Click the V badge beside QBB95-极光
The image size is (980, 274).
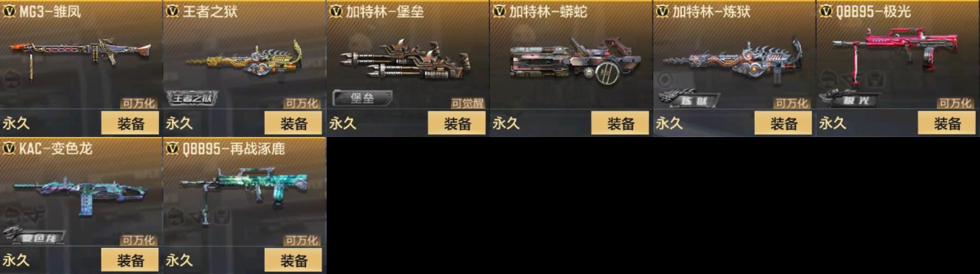[826, 11]
